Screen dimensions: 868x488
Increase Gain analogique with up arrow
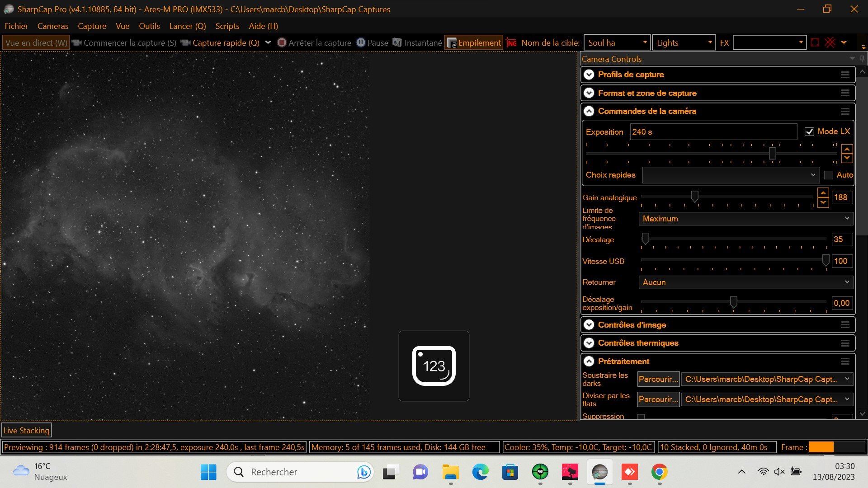pyautogui.click(x=823, y=193)
